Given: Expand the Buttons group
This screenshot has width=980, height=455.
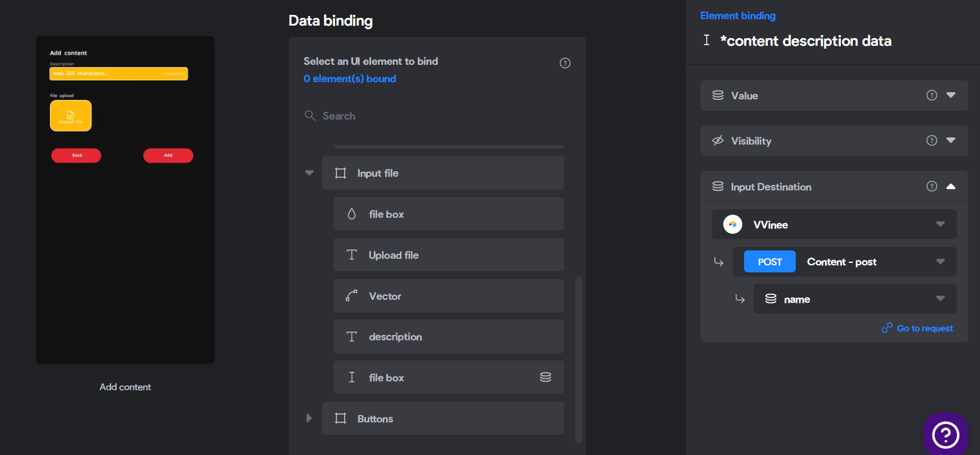Looking at the screenshot, I should click(x=309, y=418).
